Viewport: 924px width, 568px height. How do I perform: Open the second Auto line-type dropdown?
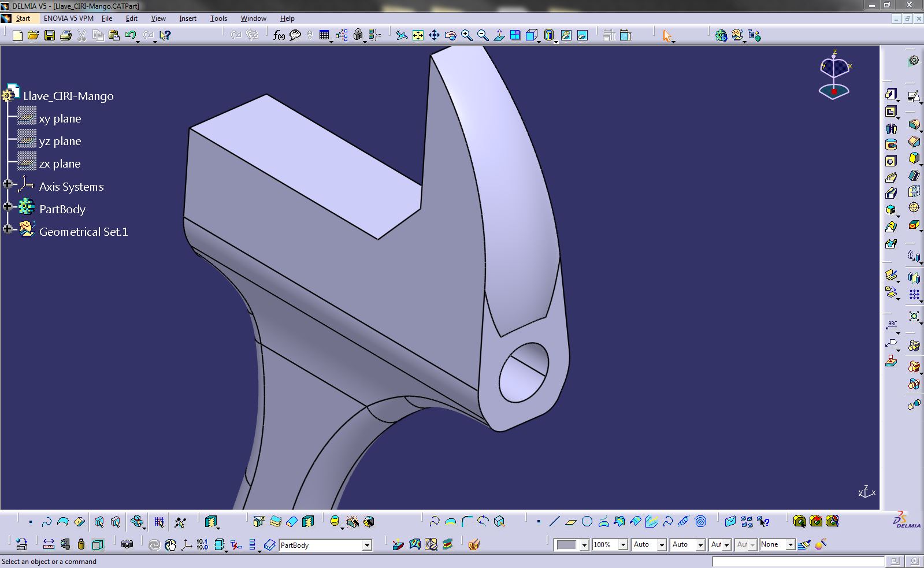pyautogui.click(x=700, y=545)
